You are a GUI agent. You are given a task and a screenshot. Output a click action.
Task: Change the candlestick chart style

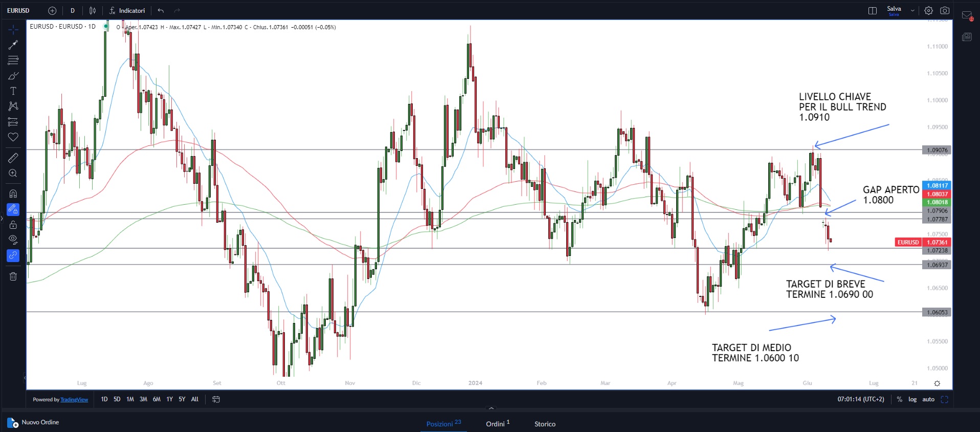coord(93,11)
